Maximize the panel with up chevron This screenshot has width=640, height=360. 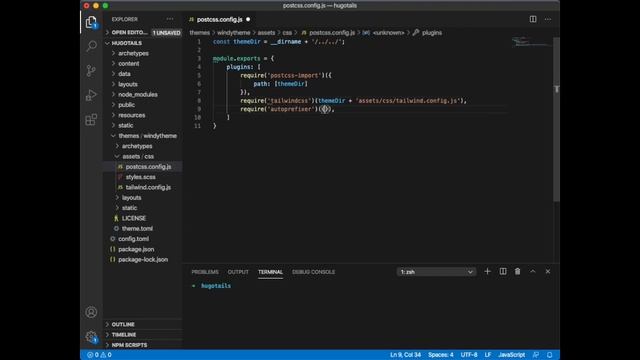click(x=533, y=271)
